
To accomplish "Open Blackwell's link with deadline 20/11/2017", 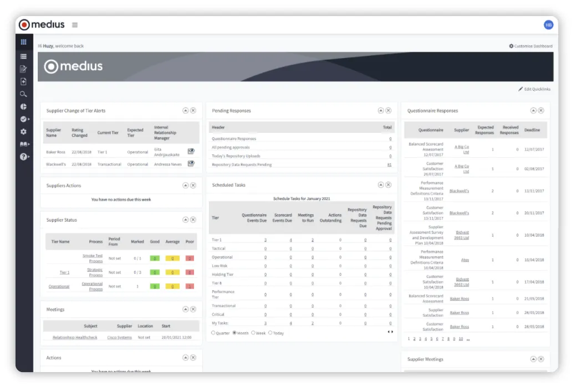I will pyautogui.click(x=459, y=213).
